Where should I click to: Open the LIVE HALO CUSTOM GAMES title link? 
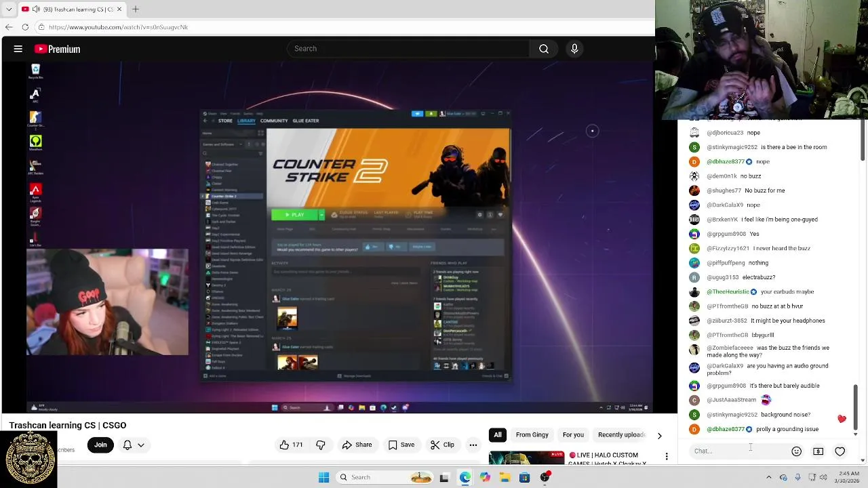click(608, 458)
